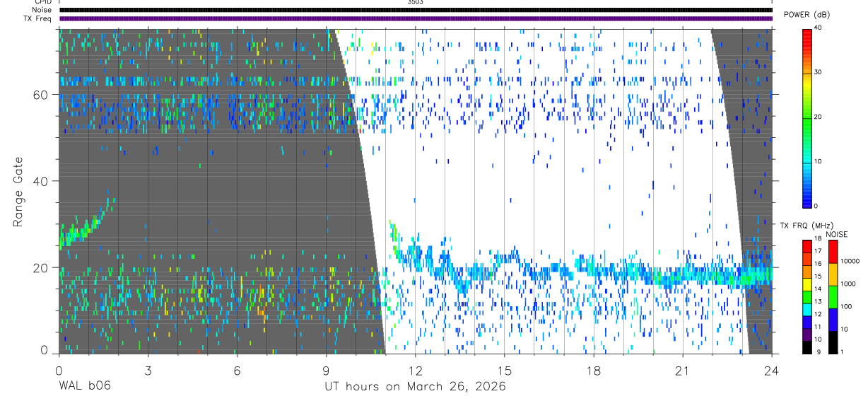Click the 15 hour tick on the UT axis

pyautogui.click(x=505, y=370)
